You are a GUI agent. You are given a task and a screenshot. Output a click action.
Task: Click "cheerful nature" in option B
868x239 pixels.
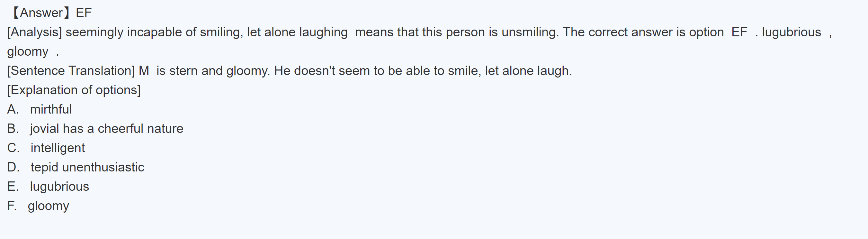point(140,129)
